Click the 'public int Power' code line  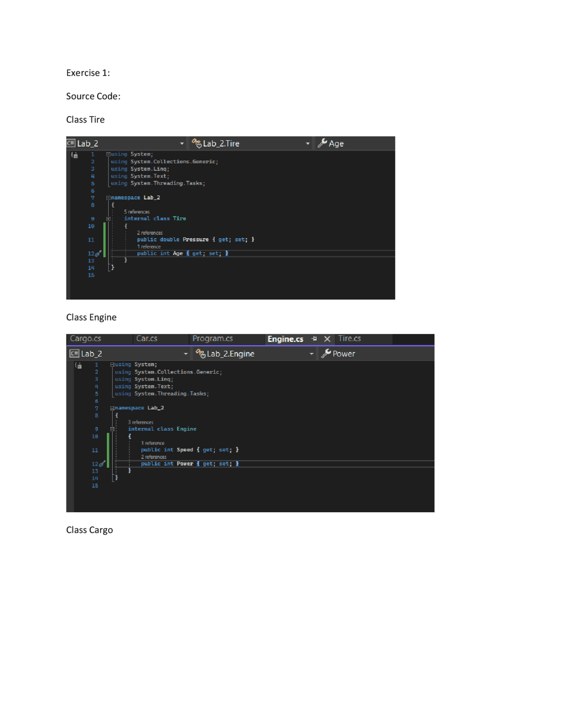pyautogui.click(x=190, y=463)
